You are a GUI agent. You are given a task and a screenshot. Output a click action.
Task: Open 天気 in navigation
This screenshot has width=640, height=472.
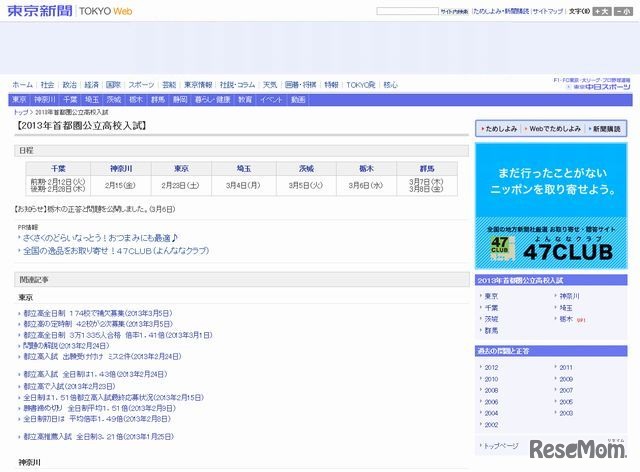tap(269, 85)
